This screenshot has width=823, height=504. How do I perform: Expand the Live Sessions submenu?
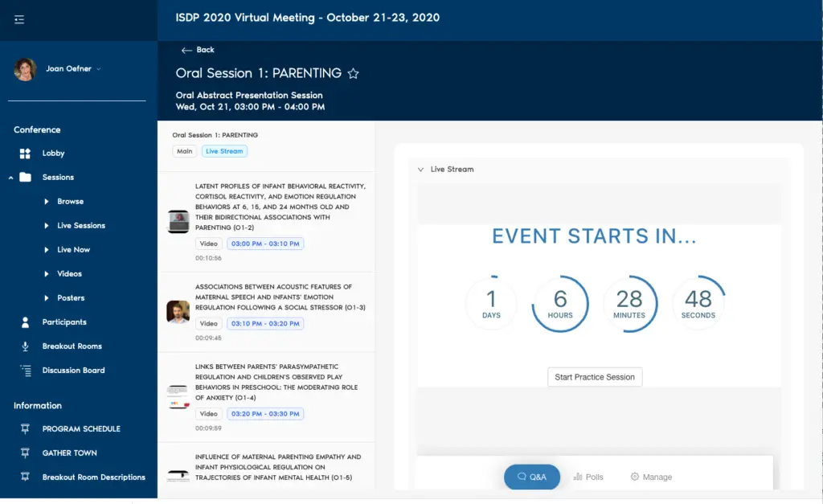[47, 226]
